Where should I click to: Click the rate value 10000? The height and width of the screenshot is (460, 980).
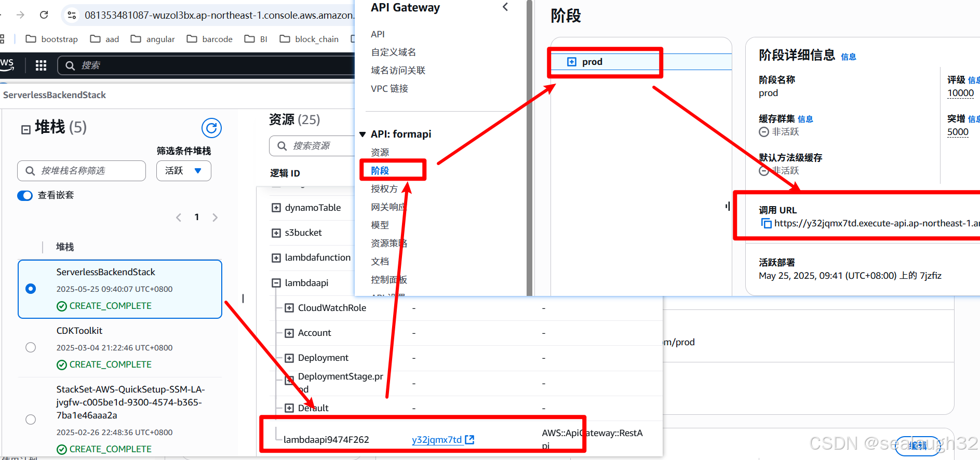coord(960,93)
